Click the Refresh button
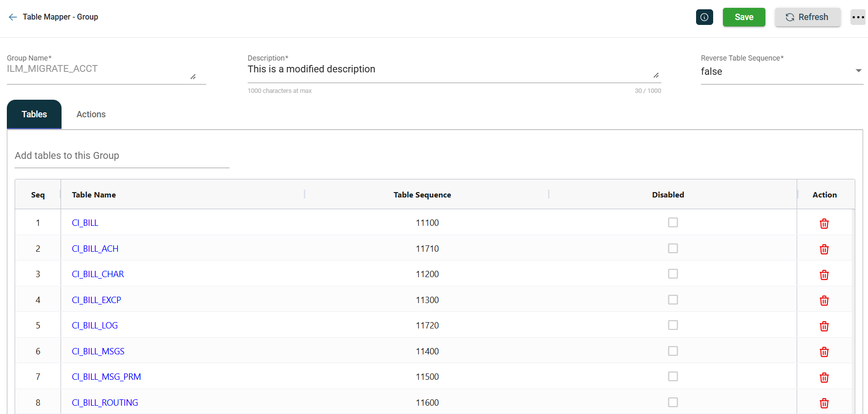868x414 pixels. tap(807, 17)
